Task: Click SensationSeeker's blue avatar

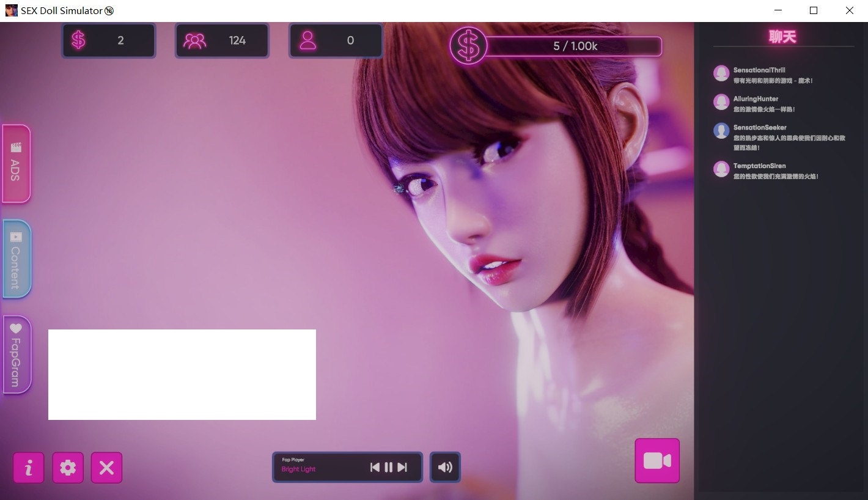Action: point(721,131)
